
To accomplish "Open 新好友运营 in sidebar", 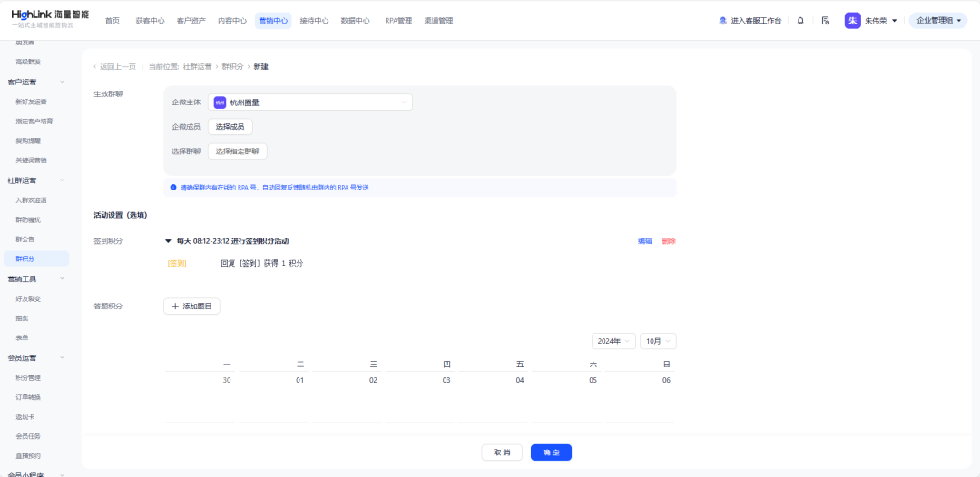I will point(31,102).
